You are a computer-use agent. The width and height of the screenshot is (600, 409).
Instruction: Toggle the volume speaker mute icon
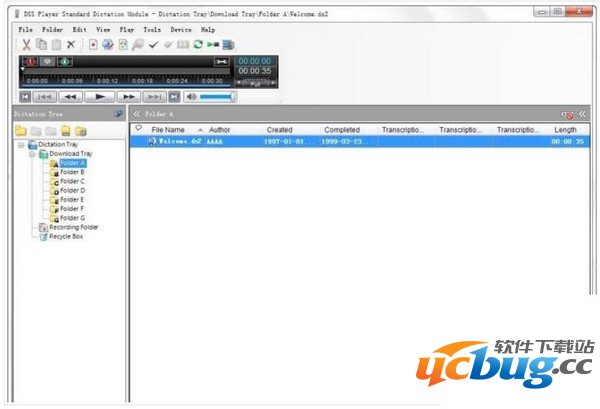point(192,97)
